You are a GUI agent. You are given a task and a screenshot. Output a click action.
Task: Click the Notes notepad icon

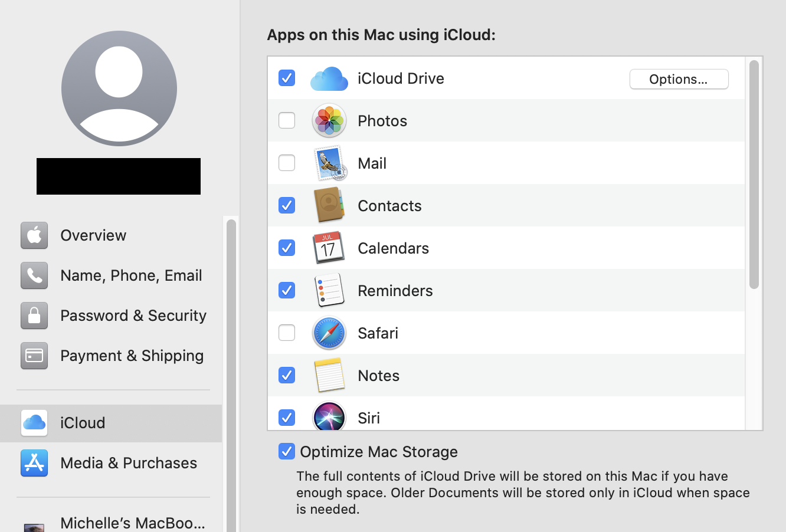tap(329, 375)
